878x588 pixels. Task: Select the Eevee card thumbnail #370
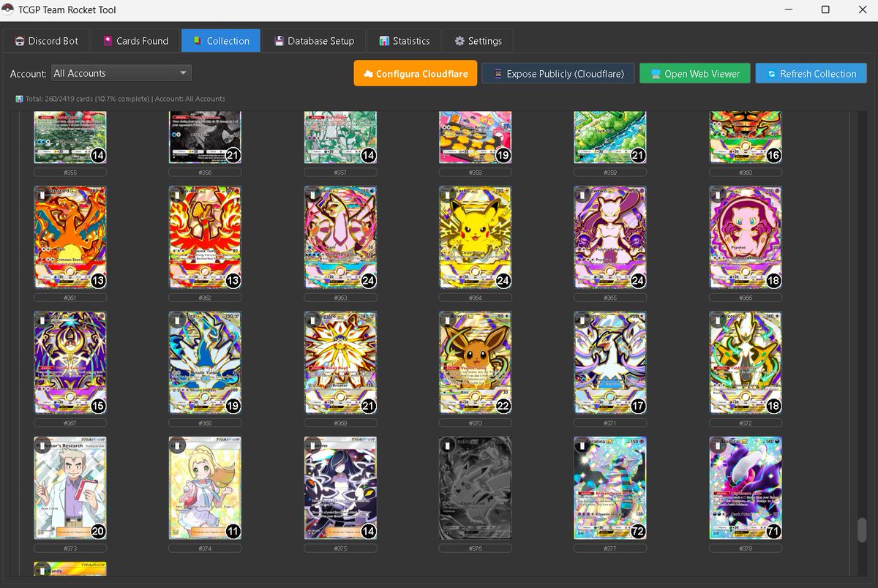[476, 363]
